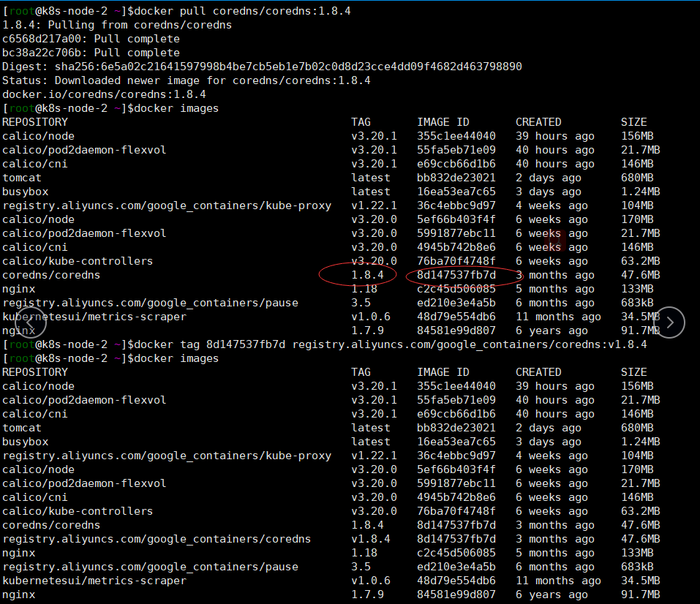Click 'kubernetesui/metrics-scraper' in second images listing
The height and width of the screenshot is (604, 700).
point(94,581)
